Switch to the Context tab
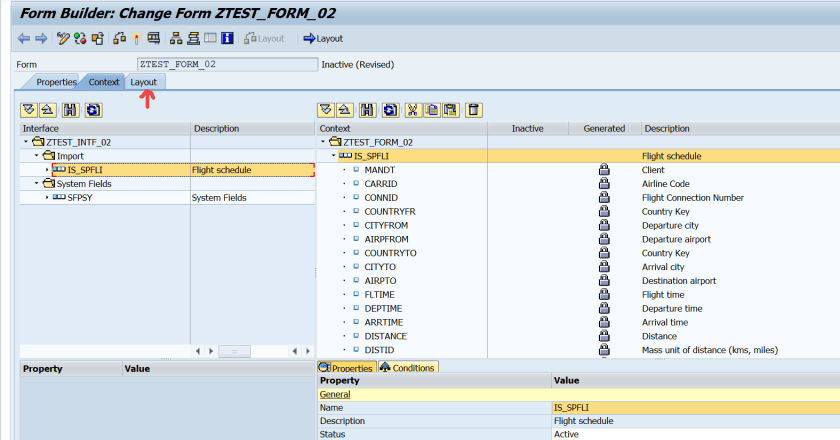 click(x=104, y=82)
